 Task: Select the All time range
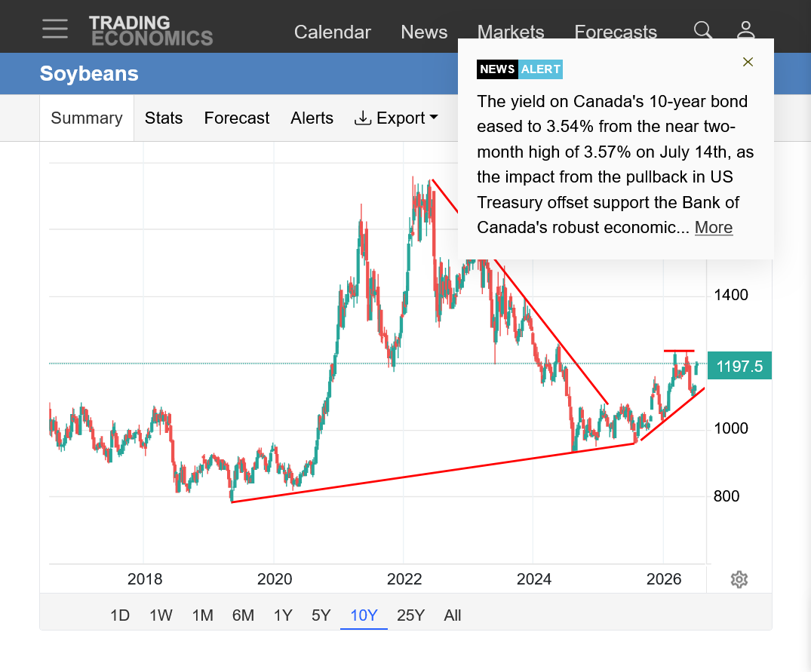click(452, 615)
